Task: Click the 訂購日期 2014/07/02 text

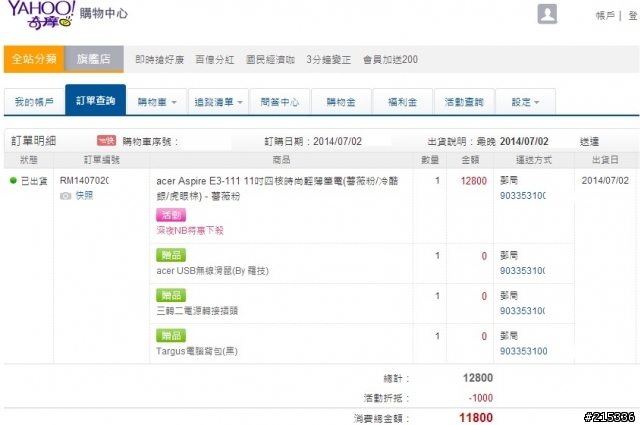Action: [313, 141]
